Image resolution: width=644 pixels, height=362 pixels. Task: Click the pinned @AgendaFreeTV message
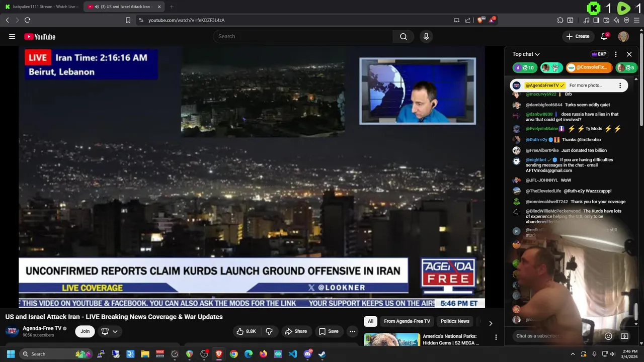570,85
